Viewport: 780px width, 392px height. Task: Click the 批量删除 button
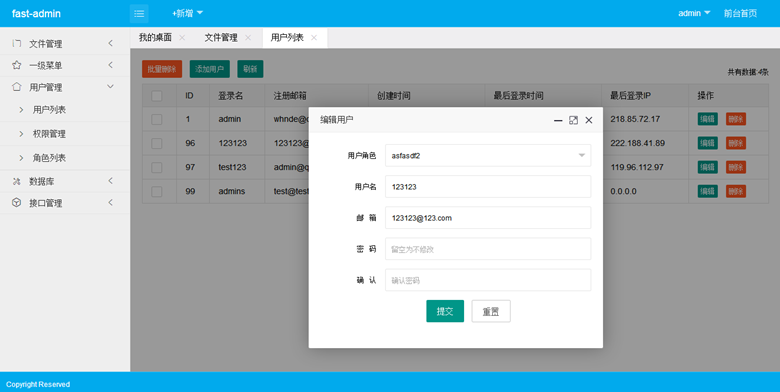click(162, 69)
